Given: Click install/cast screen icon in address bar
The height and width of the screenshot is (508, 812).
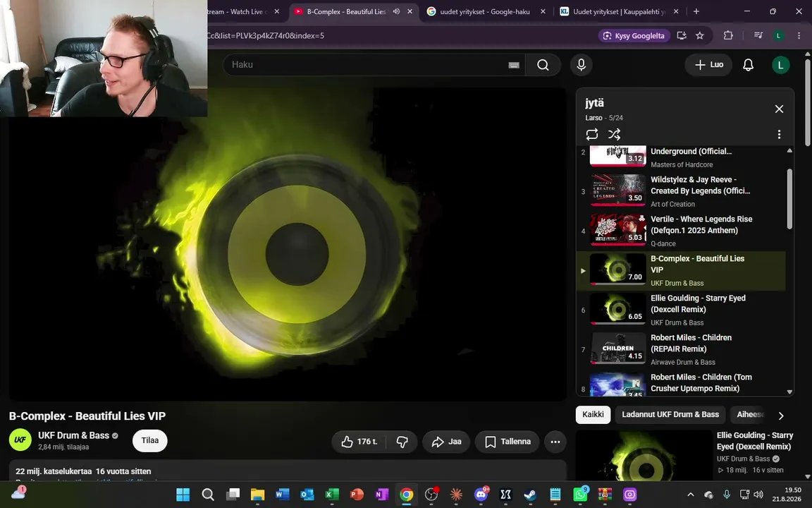Looking at the screenshot, I should tap(682, 35).
